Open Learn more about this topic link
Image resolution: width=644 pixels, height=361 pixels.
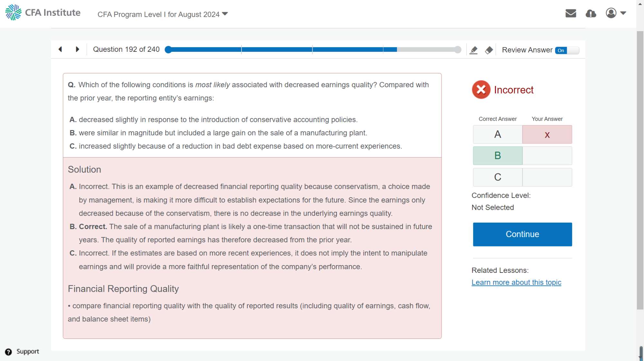click(516, 282)
